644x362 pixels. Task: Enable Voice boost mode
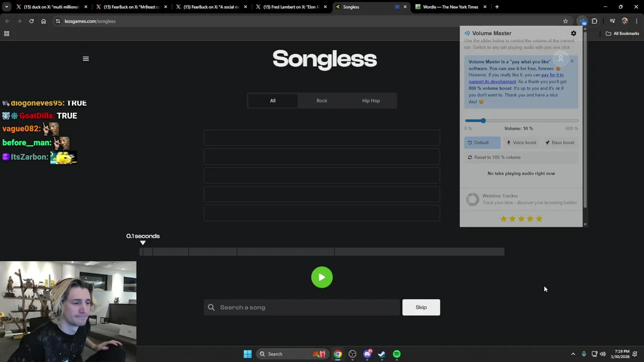[521, 143]
